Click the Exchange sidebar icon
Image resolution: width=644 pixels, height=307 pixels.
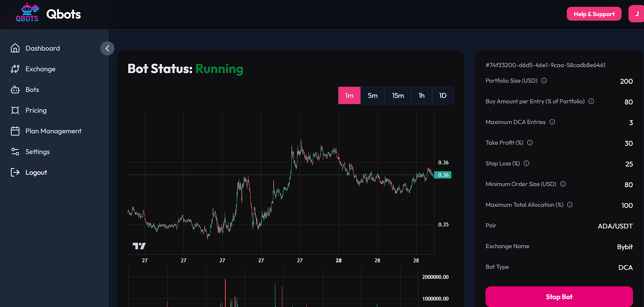click(15, 69)
